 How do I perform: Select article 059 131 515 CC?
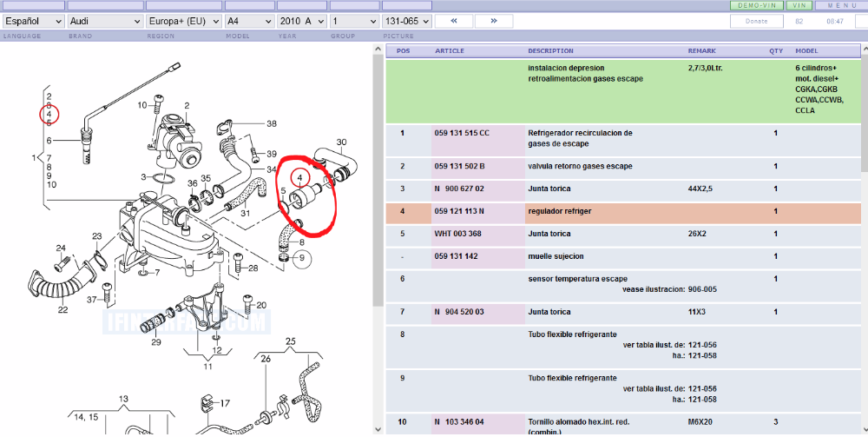point(462,133)
